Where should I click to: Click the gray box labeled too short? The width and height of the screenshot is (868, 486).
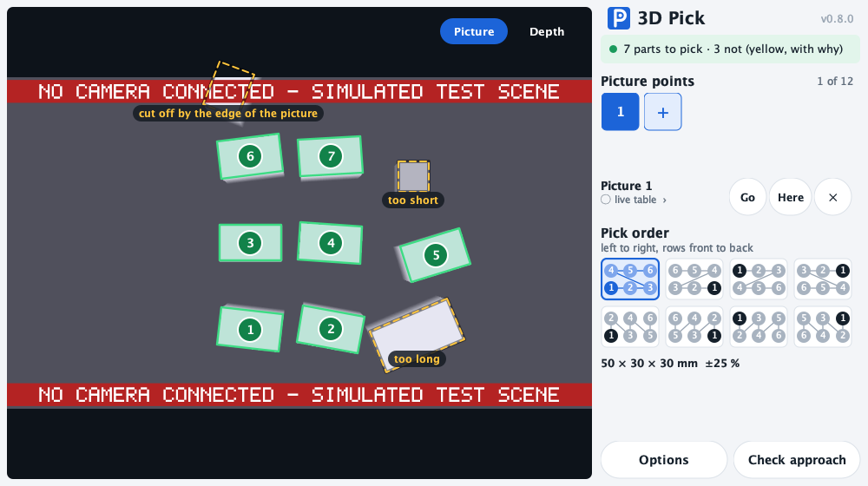click(x=413, y=176)
